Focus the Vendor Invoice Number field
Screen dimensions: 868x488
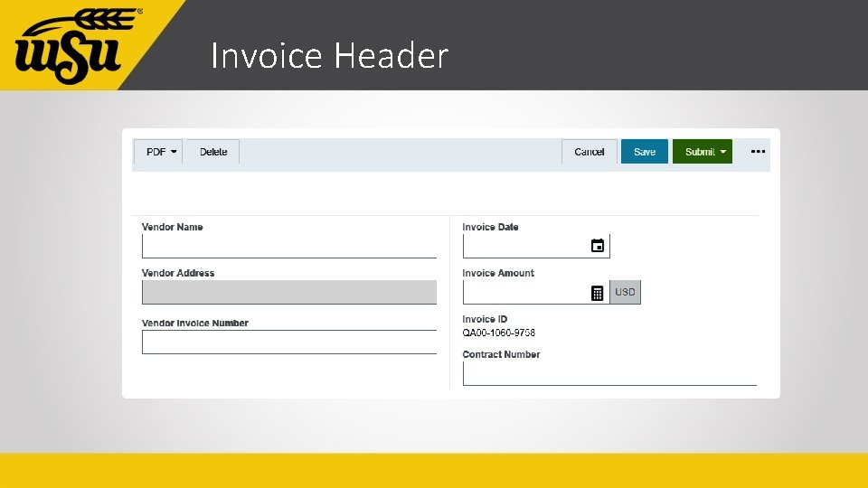pyautogui.click(x=289, y=342)
